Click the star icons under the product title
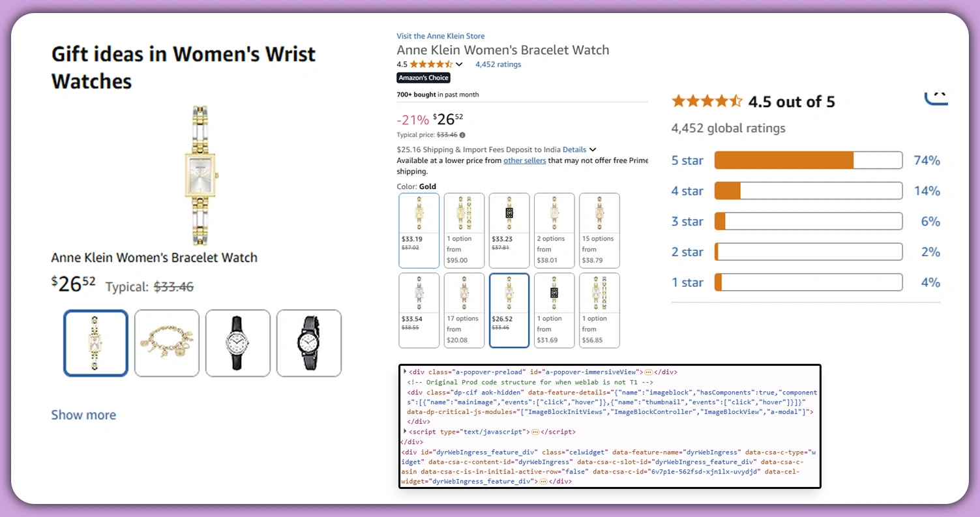Image resolution: width=980 pixels, height=517 pixels. (x=431, y=64)
